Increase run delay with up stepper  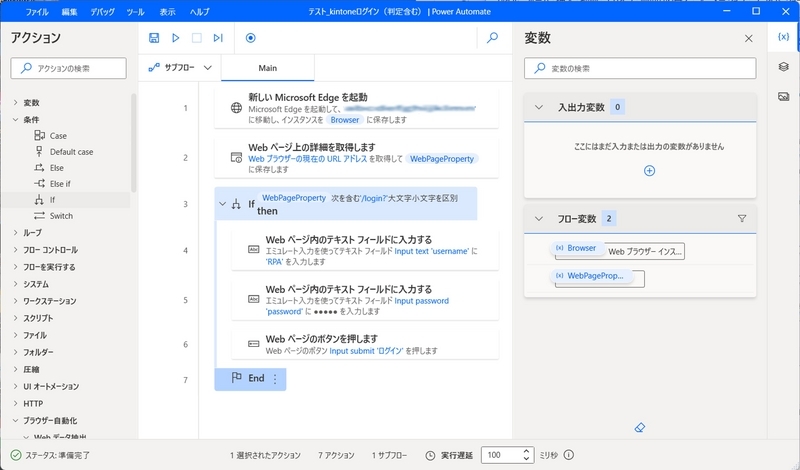(527, 451)
